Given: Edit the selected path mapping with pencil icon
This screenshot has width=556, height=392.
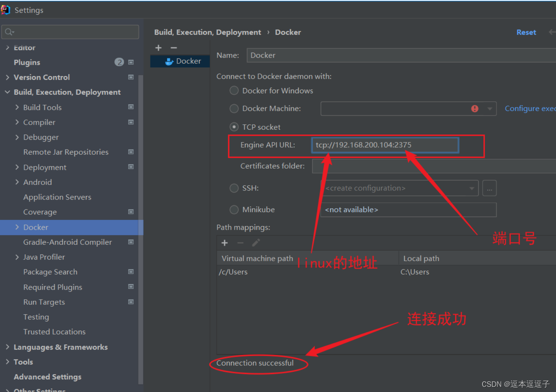Looking at the screenshot, I should coord(256,243).
